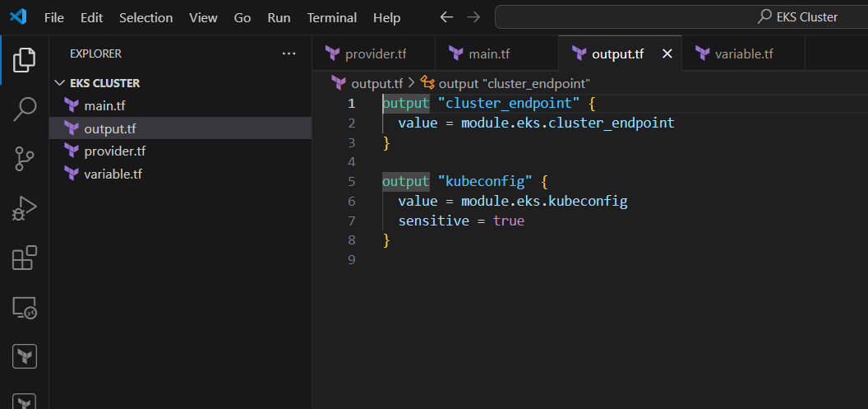Select output.tf in the Explorer tree
The height and width of the screenshot is (409, 868).
[181, 128]
